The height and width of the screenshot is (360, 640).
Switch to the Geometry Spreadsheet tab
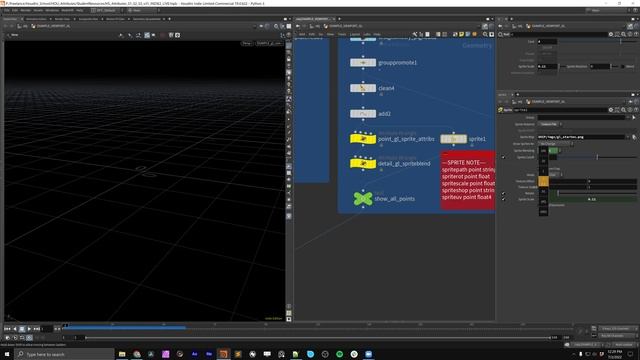point(147,19)
